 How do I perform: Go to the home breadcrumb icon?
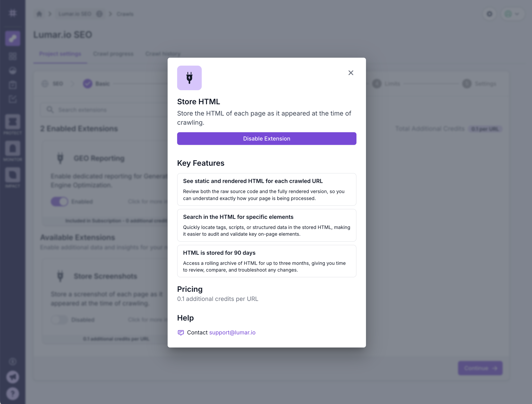[x=39, y=14]
